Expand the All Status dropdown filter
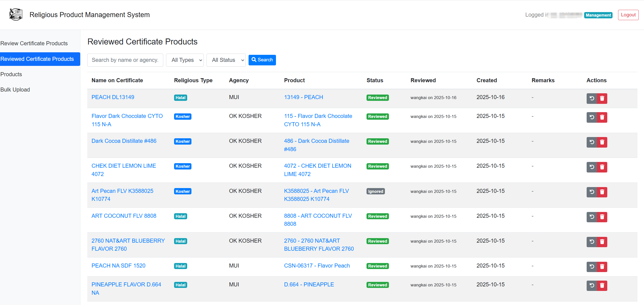 coord(226,60)
